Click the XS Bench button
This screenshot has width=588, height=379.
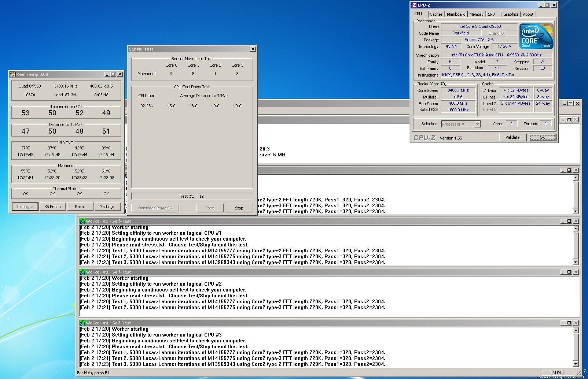[52, 207]
